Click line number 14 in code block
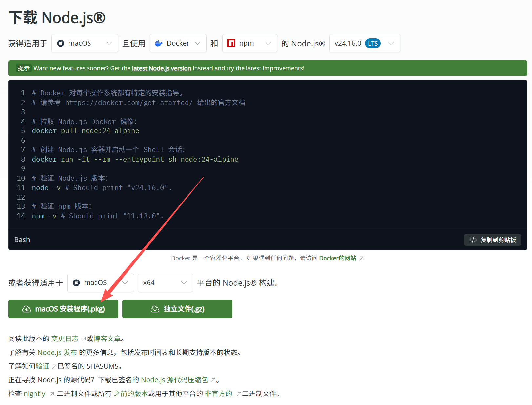This screenshot has width=532, height=405. click(x=21, y=216)
